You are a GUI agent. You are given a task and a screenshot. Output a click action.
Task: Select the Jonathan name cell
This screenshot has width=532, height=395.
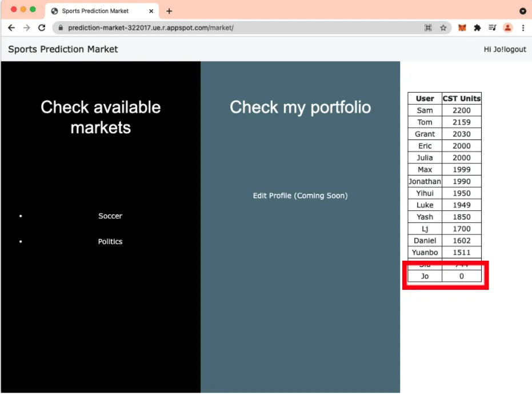[425, 181]
